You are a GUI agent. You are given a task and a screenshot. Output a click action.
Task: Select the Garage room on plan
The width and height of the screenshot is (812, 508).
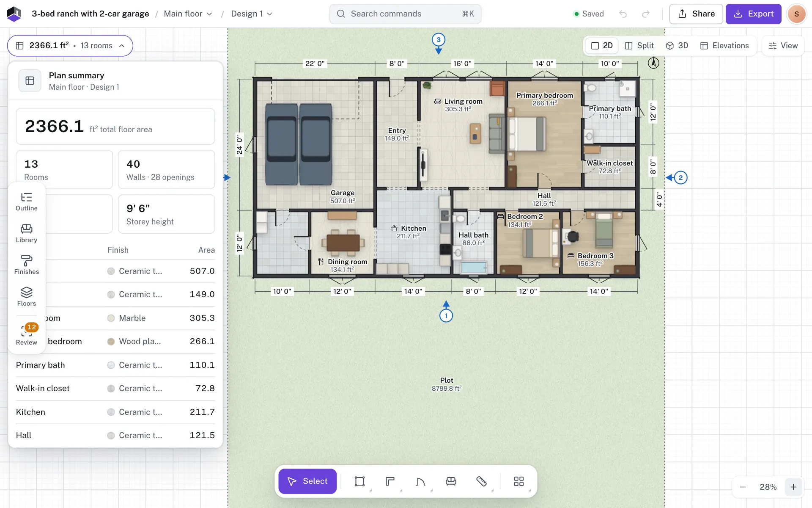[315, 144]
